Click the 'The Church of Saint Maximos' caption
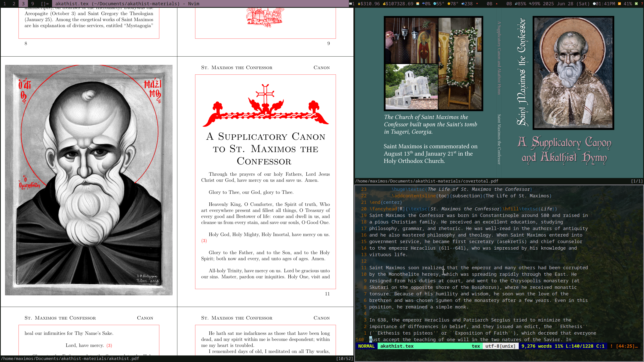644x362 pixels. tap(430, 124)
